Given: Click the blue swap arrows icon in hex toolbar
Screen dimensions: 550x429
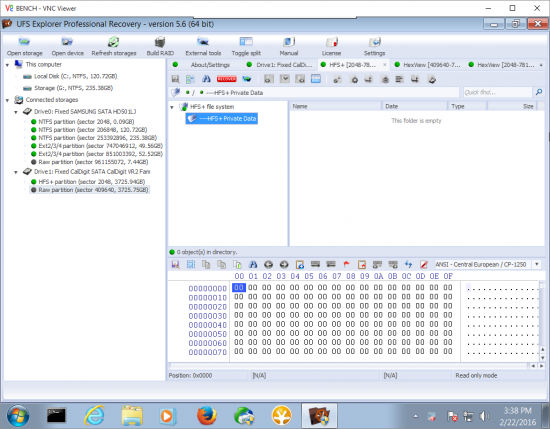Looking at the screenshot, I should (408, 264).
